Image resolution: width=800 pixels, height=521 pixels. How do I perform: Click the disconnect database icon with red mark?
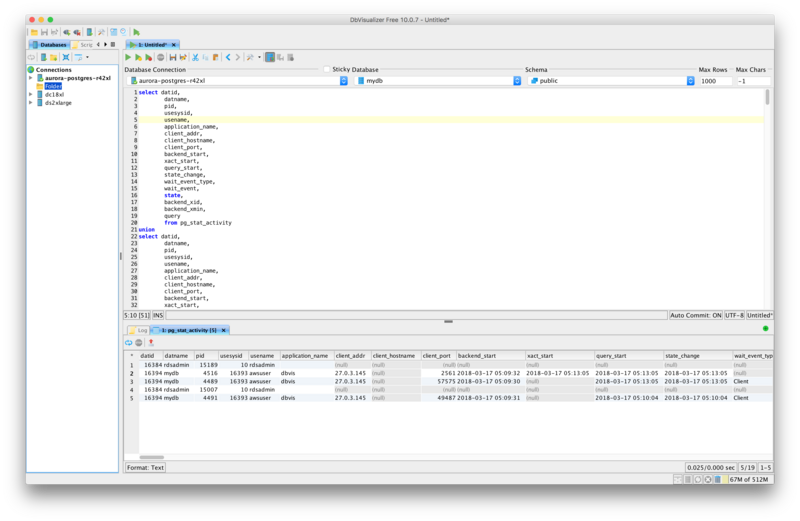(x=77, y=32)
